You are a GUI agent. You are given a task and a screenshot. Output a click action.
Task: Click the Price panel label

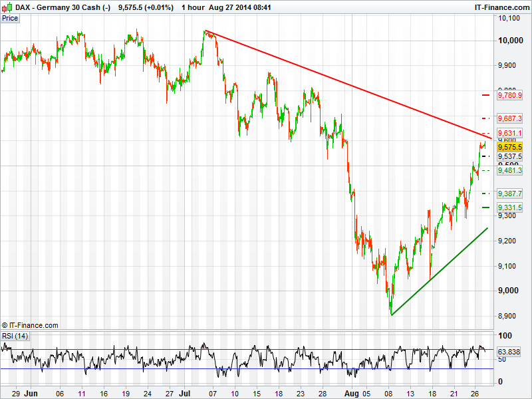click(10, 19)
